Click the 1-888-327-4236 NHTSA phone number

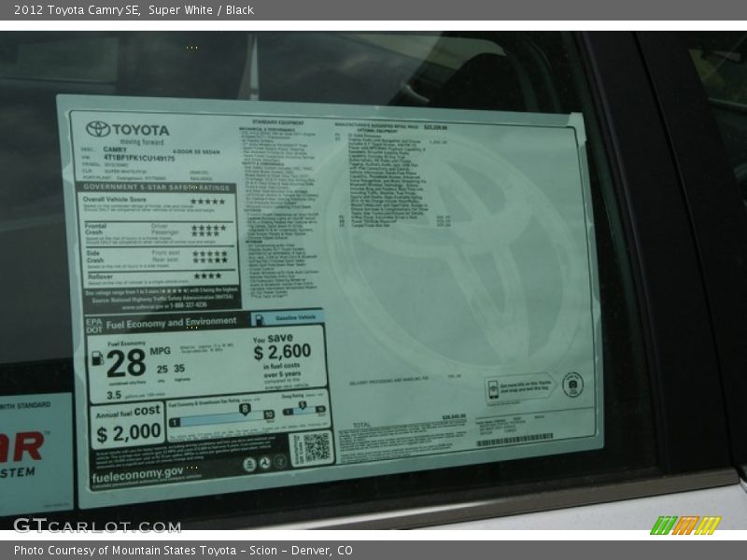(190, 304)
